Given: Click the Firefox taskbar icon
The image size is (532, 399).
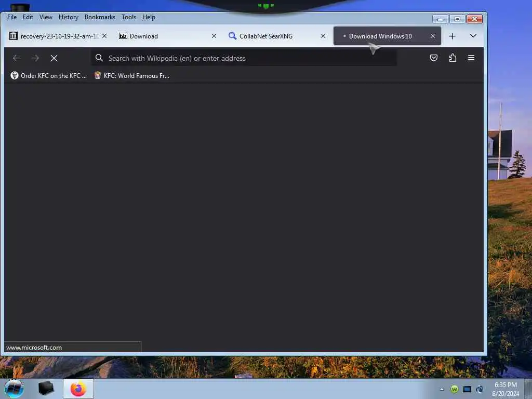Looking at the screenshot, I should click(x=78, y=389).
